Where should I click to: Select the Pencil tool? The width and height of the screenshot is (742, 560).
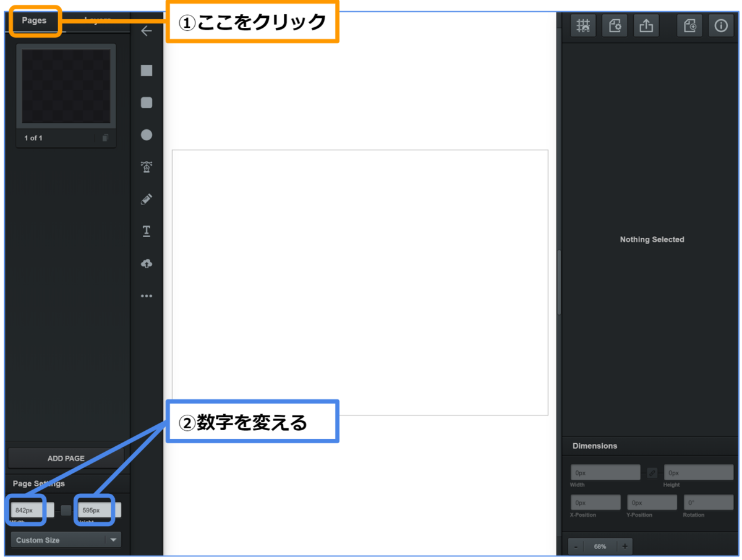(147, 199)
